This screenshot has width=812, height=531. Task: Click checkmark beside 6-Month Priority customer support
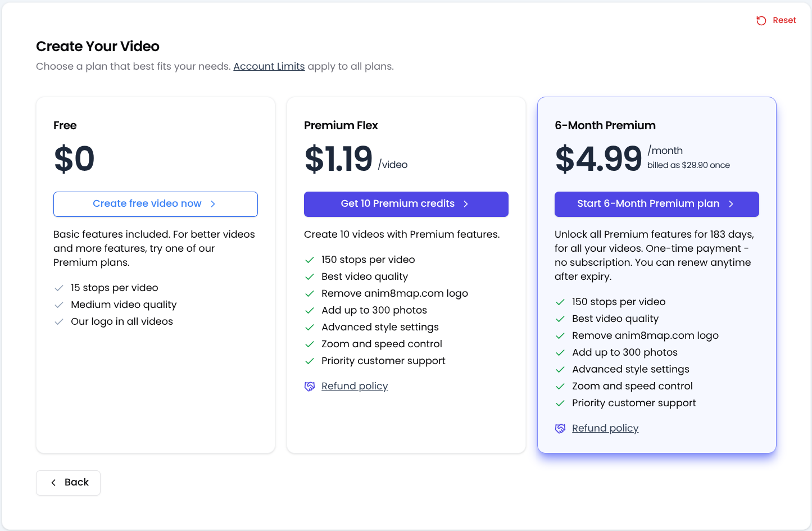[560, 403]
